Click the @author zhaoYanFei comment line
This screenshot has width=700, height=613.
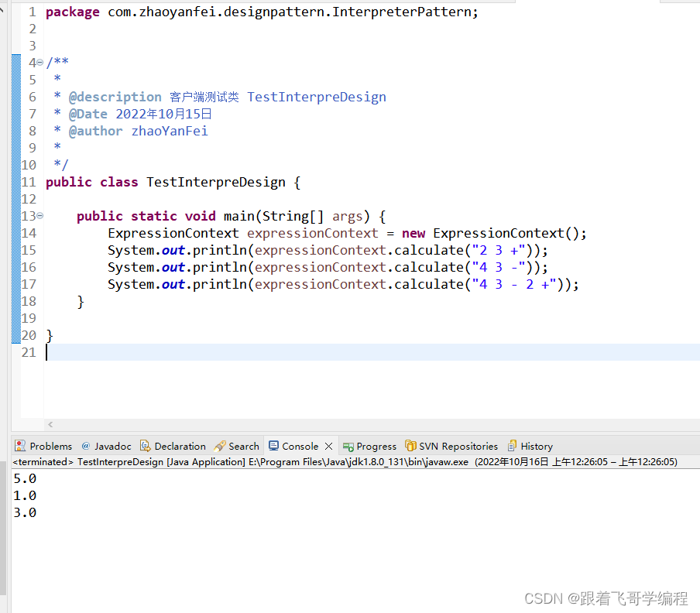coord(138,131)
